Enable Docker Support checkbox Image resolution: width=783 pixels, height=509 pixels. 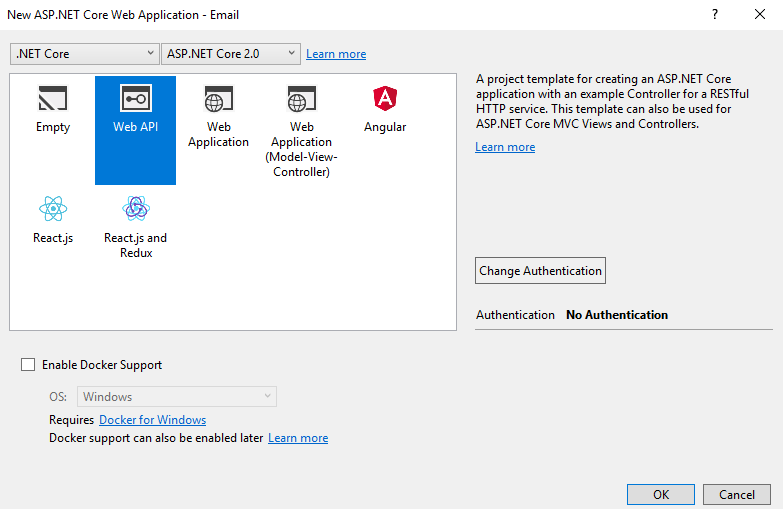[28, 365]
